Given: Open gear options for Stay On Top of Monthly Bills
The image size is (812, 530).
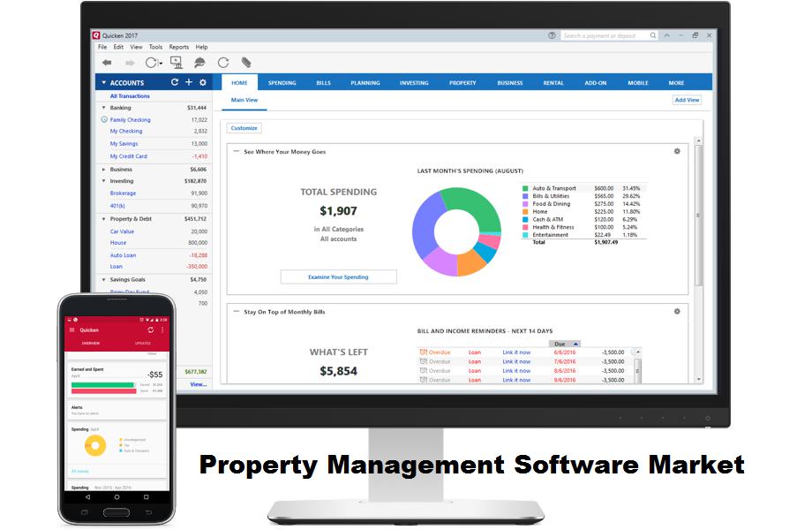Looking at the screenshot, I should point(677,311).
